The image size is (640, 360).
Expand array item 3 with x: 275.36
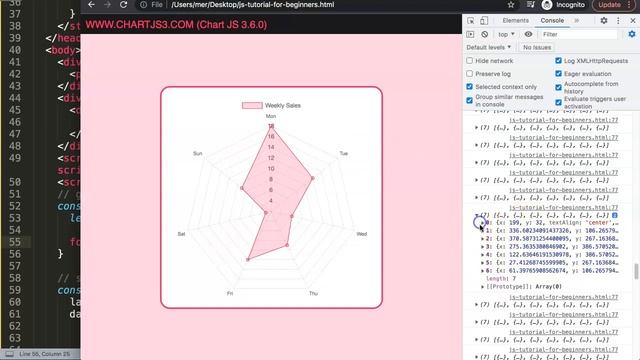[482, 247]
